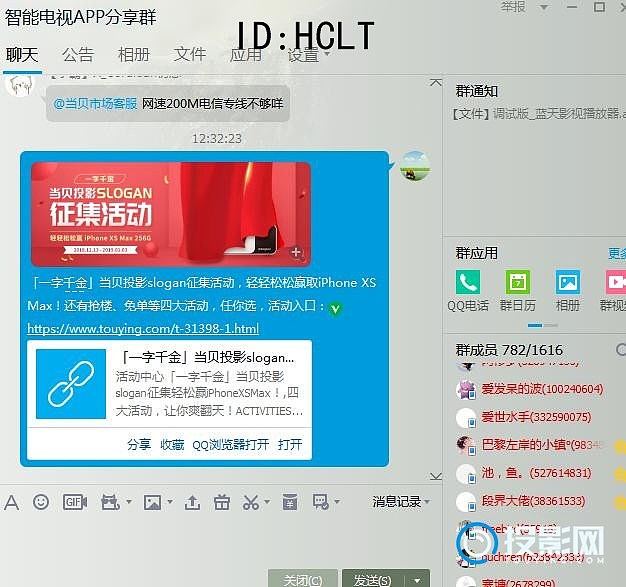Click the @当贝市场客服 mention
626x587 pixels.
tap(95, 104)
